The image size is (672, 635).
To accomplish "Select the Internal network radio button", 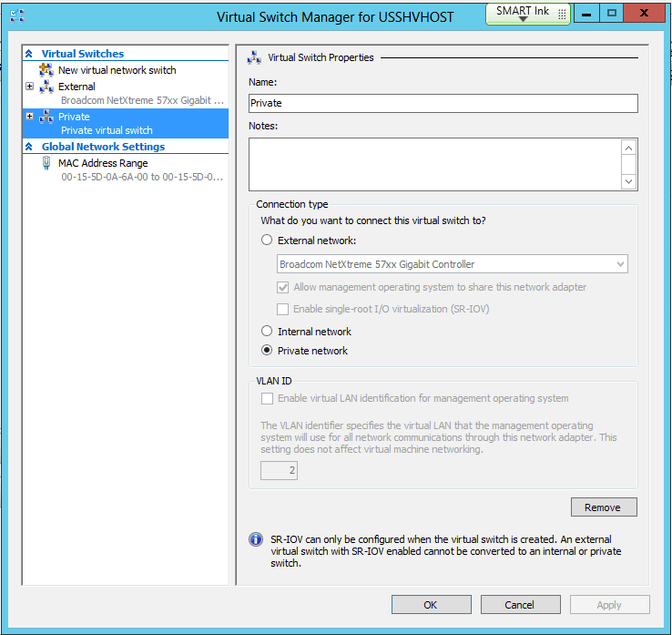I will pyautogui.click(x=267, y=331).
